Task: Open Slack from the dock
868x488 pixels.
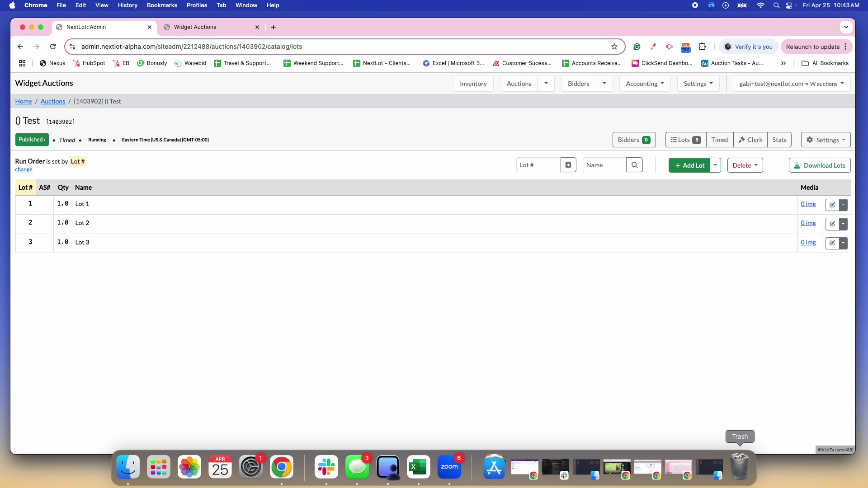Action: [x=326, y=467]
